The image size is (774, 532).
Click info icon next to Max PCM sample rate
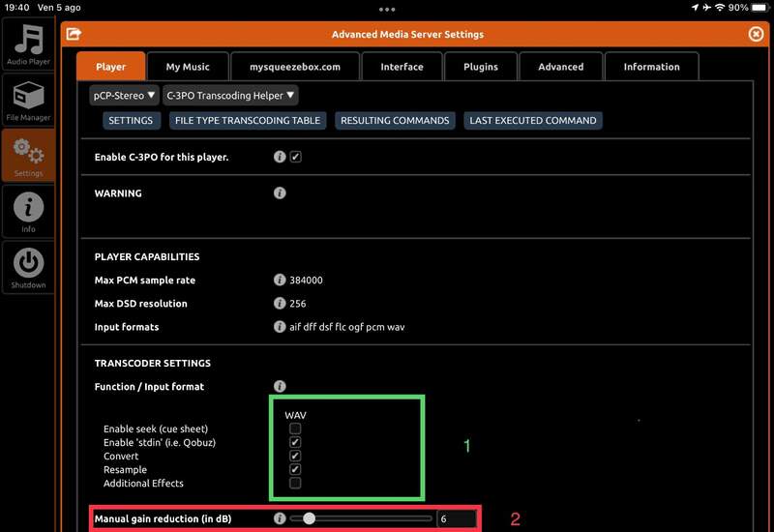280,281
